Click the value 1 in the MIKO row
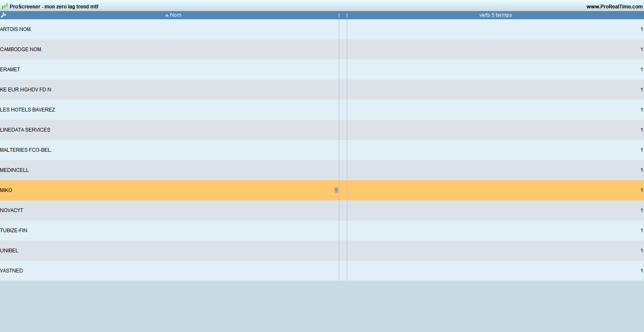Image resolution: width=644 pixels, height=332 pixels. [641, 190]
